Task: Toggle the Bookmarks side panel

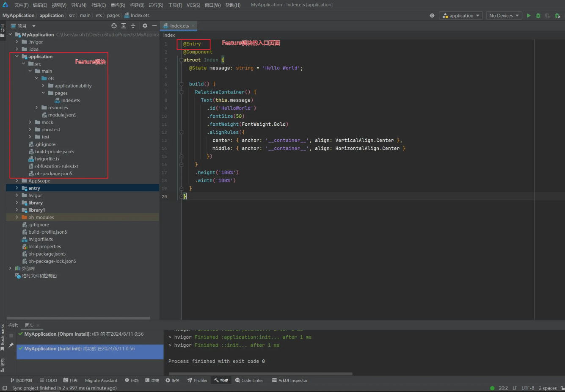Action: click(x=3, y=334)
